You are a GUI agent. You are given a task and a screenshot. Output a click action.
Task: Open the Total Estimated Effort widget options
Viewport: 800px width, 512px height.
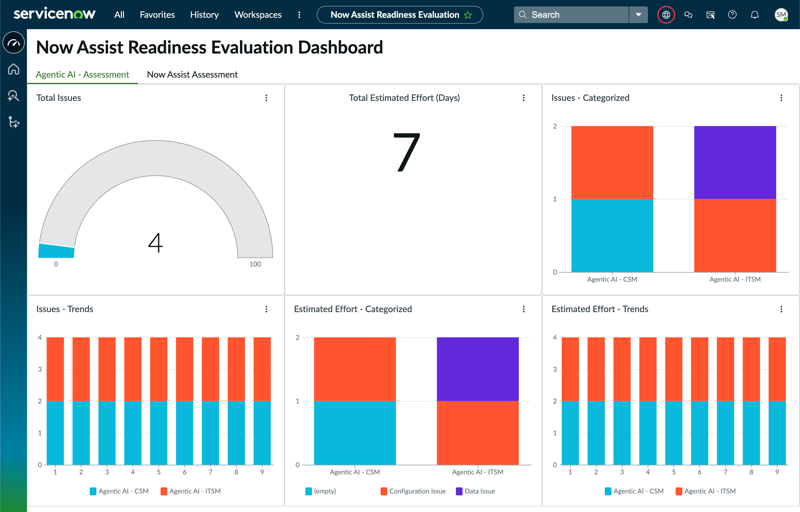[523, 98]
